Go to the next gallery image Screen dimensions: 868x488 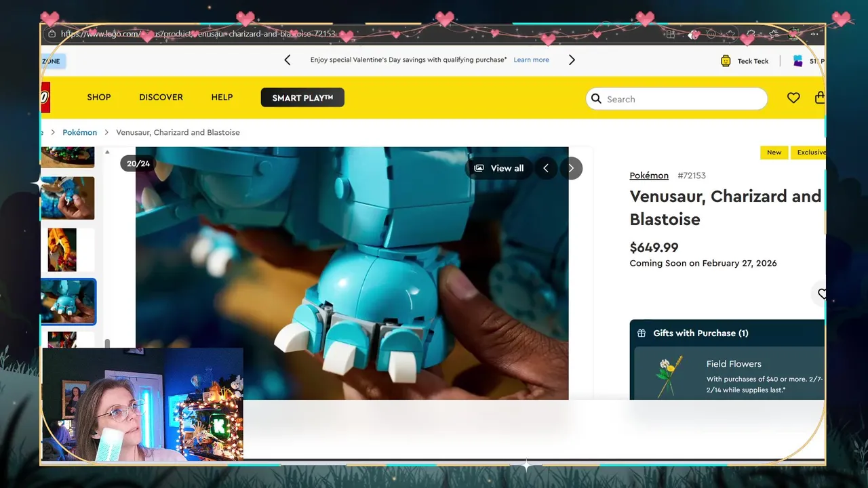click(571, 168)
